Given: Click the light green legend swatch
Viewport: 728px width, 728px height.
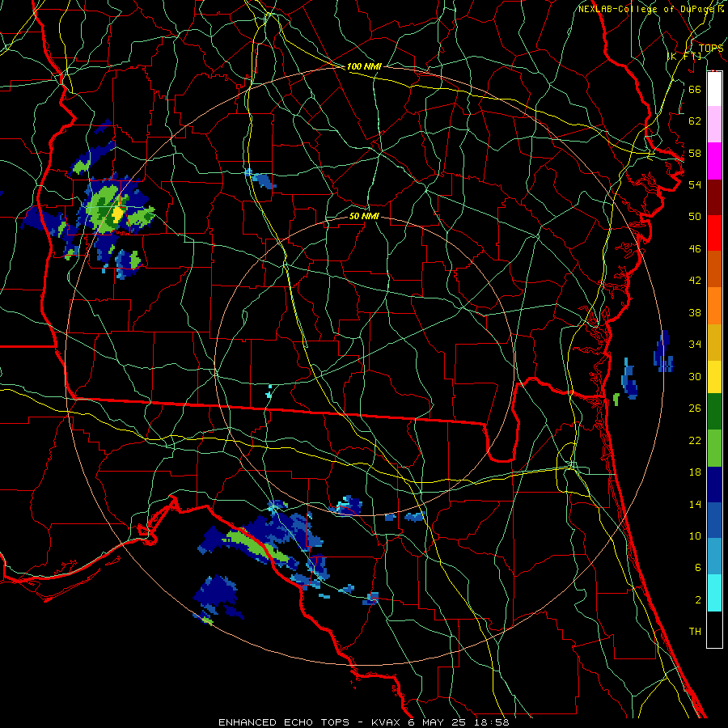Looking at the screenshot, I should (714, 448).
